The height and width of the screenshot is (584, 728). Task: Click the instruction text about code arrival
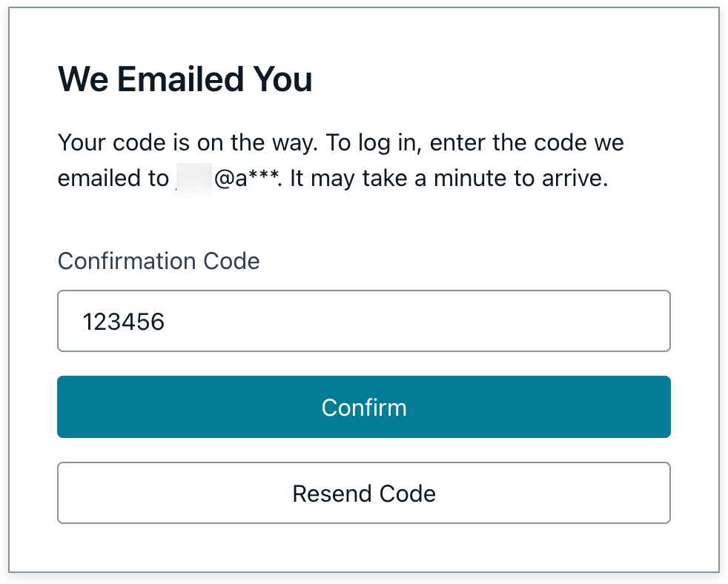pos(341,160)
